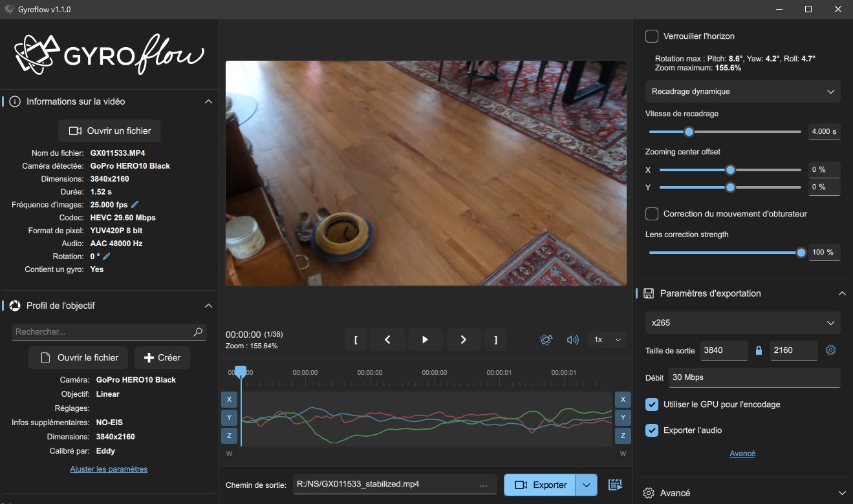Click Ouvrir un fichier button

109,131
